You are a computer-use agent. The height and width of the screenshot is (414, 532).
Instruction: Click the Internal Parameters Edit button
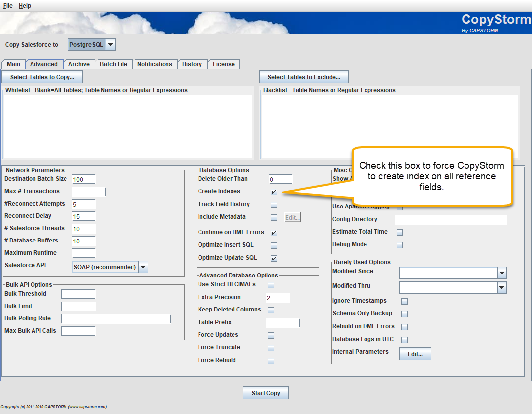point(415,354)
